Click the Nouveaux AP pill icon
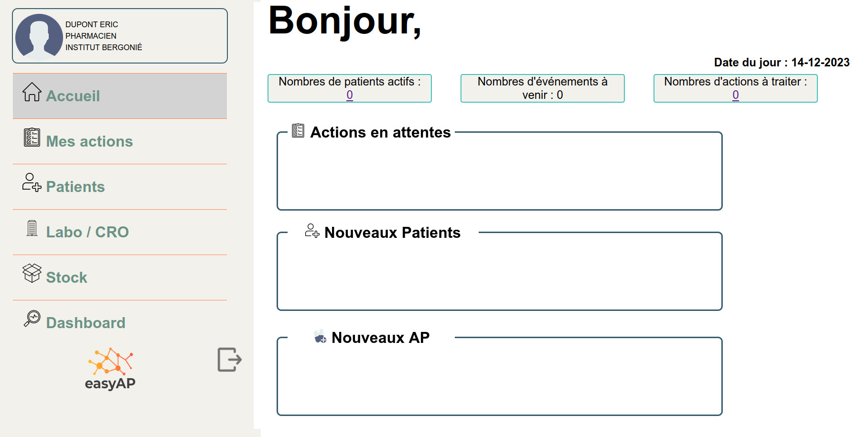This screenshot has height=437, width=868. [x=320, y=336]
